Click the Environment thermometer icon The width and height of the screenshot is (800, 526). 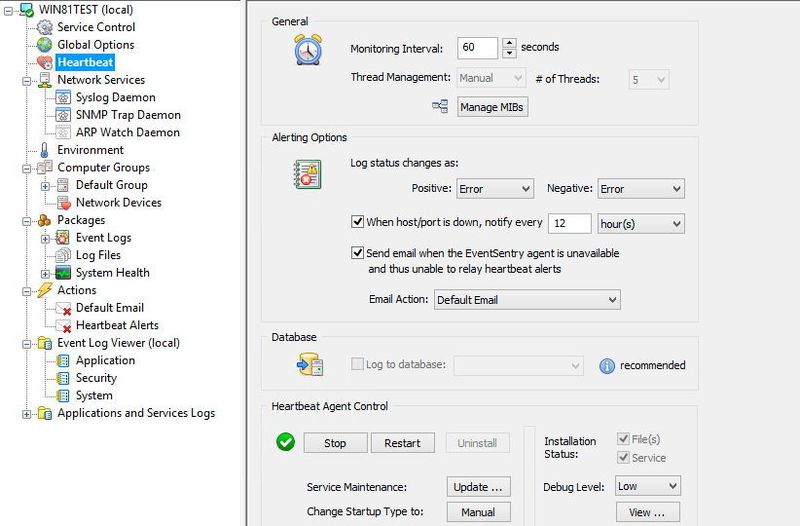point(45,150)
